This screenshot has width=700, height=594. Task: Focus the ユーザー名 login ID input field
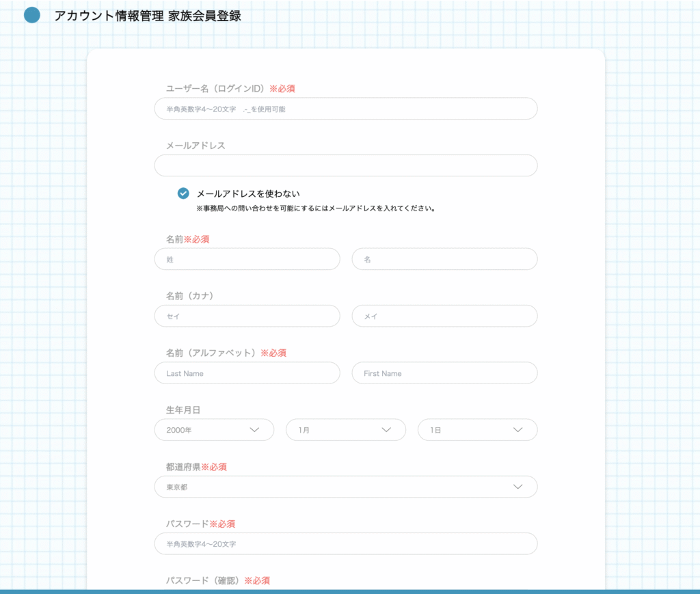coord(345,109)
